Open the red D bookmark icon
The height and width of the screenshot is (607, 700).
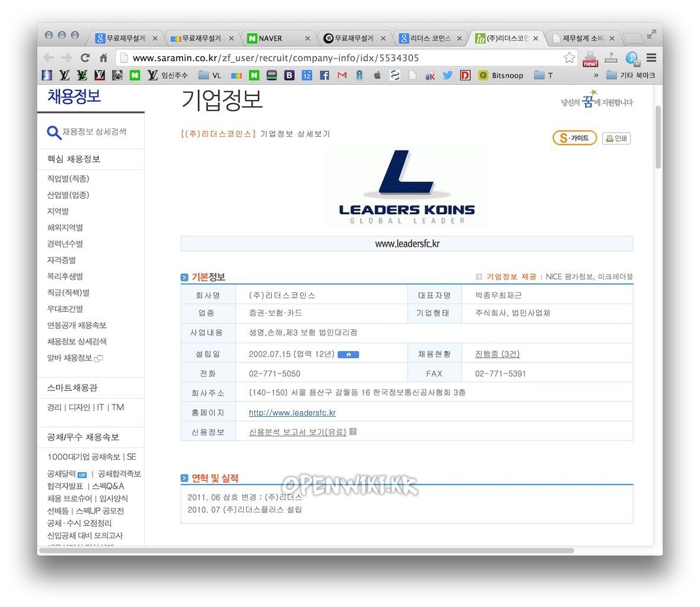tap(465, 75)
